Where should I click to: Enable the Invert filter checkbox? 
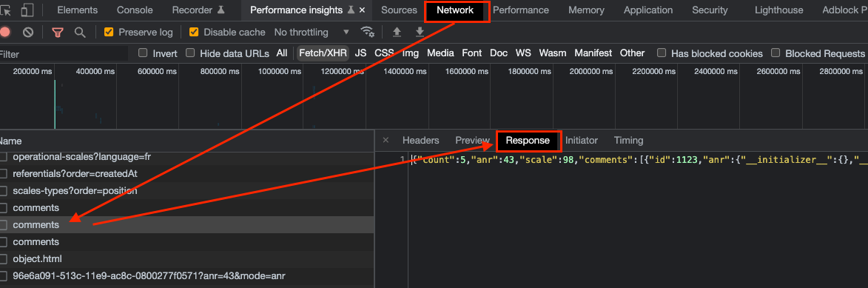143,53
